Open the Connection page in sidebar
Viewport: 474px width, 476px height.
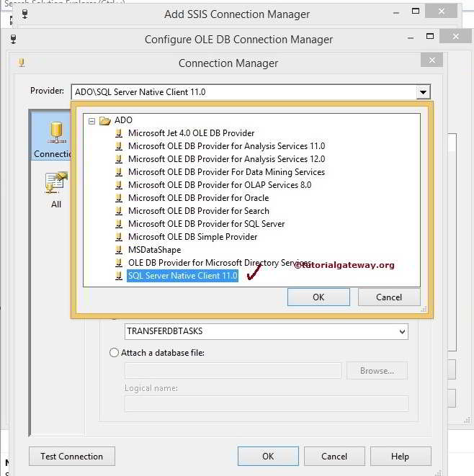click(53, 136)
